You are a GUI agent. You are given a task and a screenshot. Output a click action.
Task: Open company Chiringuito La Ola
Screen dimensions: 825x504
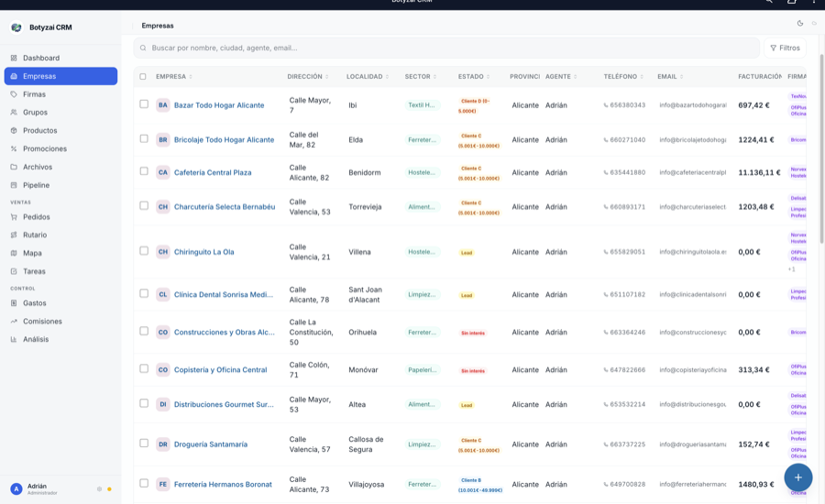pyautogui.click(x=204, y=252)
